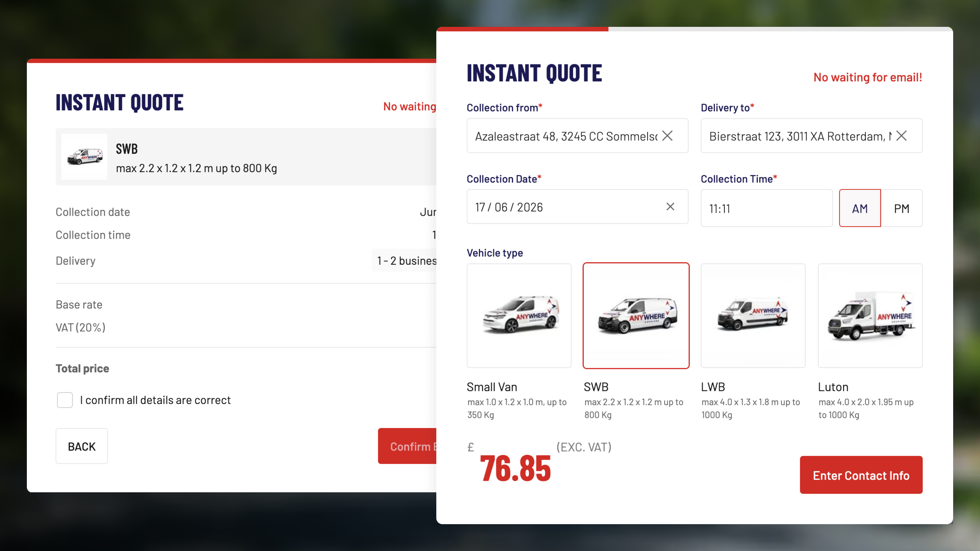Choose the Small Van vehicle card
Screen dimensions: 980x551
click(x=519, y=316)
